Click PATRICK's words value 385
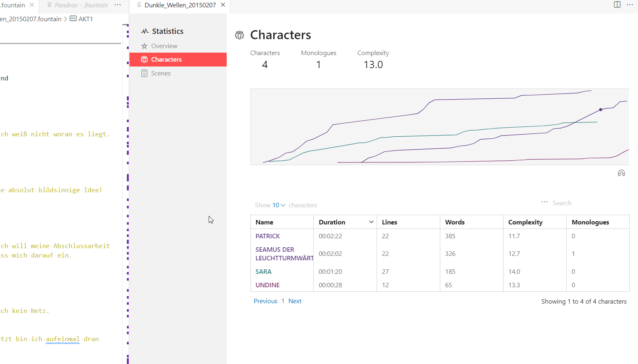The width and height of the screenshot is (638, 364). (450, 236)
